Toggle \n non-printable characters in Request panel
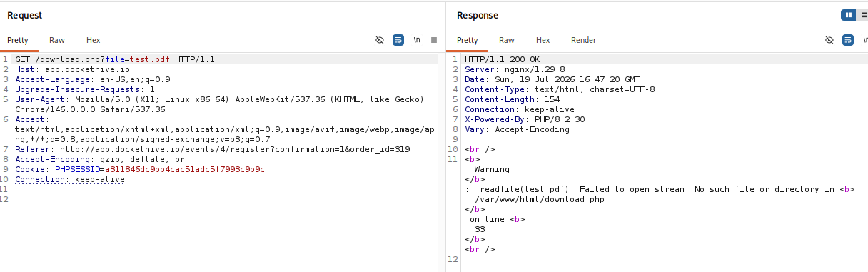This screenshot has width=868, height=272. [x=417, y=40]
